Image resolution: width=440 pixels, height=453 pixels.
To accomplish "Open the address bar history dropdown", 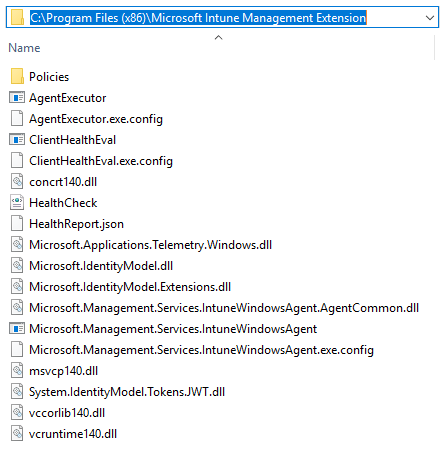I will pos(430,17).
